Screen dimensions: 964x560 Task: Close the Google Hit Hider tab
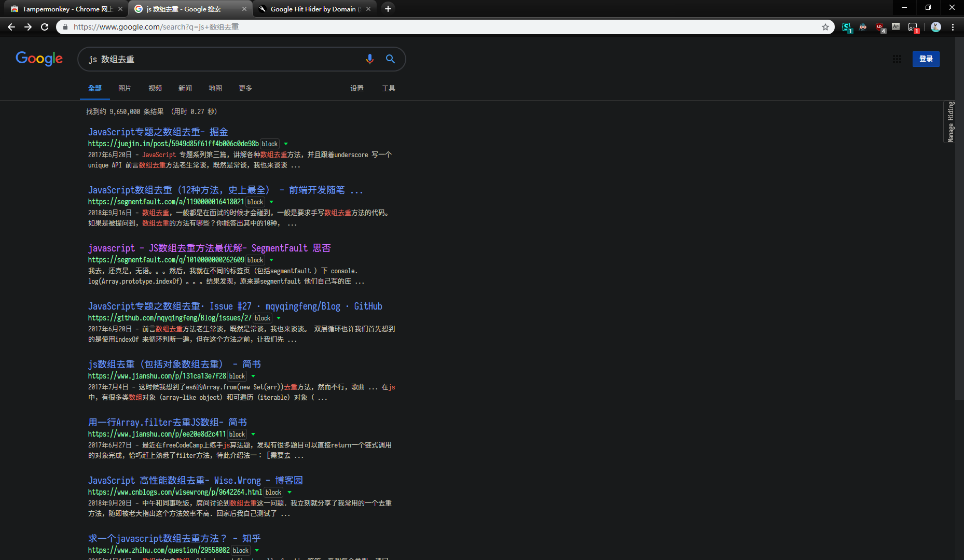[368, 9]
